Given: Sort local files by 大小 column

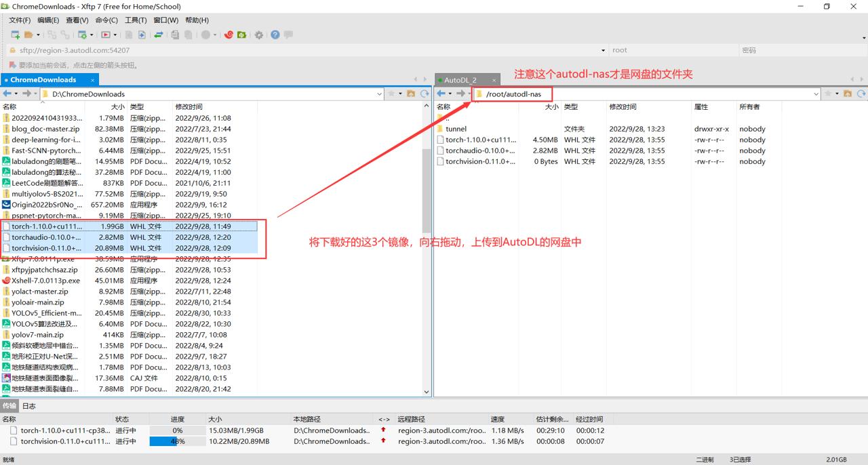Looking at the screenshot, I should pos(106,107).
